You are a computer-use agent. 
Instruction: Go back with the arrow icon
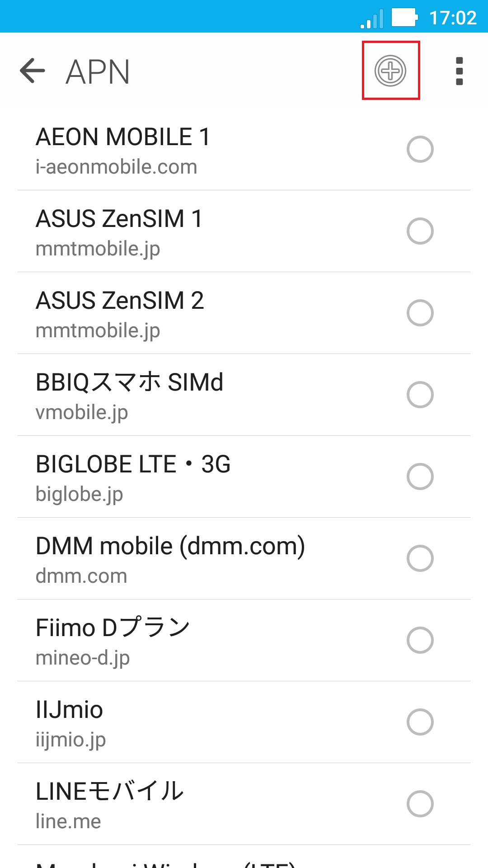point(33,71)
